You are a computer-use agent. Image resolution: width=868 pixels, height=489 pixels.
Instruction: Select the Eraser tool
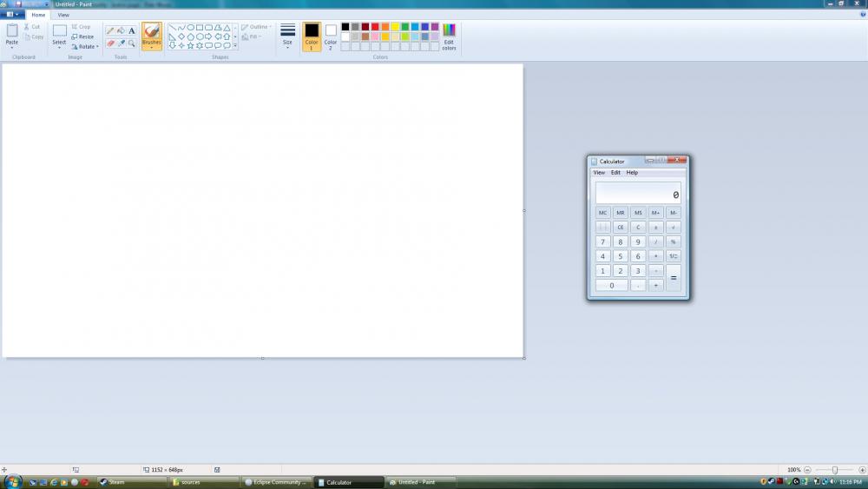point(110,43)
